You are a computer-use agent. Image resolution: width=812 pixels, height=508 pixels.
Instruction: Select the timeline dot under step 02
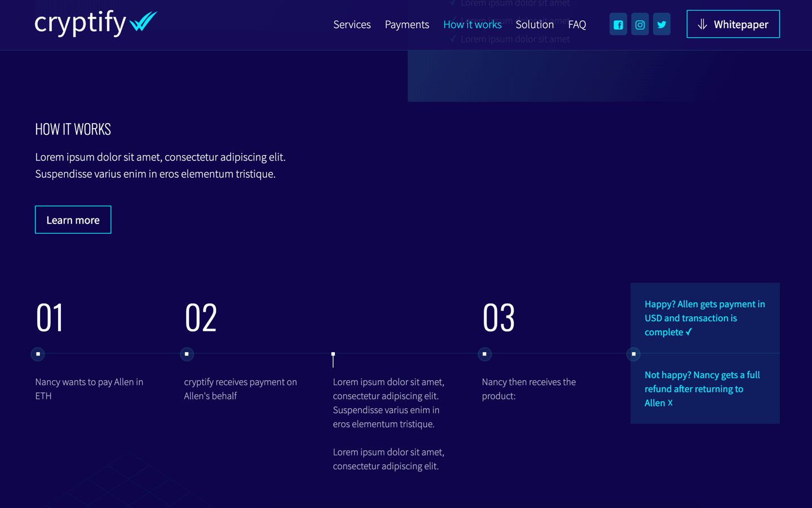tap(187, 354)
